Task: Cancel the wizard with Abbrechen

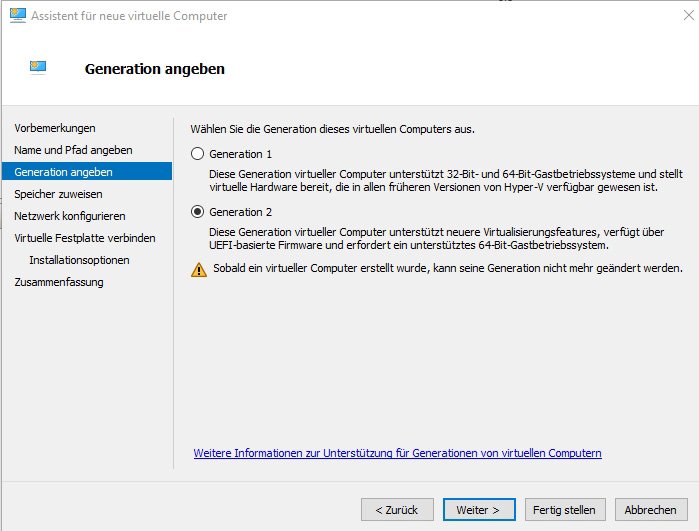Action: click(650, 509)
